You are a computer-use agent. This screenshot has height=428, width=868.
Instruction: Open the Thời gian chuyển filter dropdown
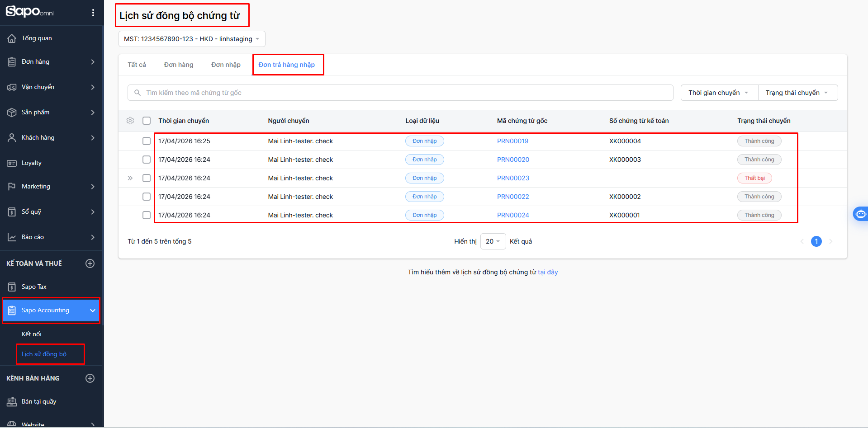(x=718, y=93)
